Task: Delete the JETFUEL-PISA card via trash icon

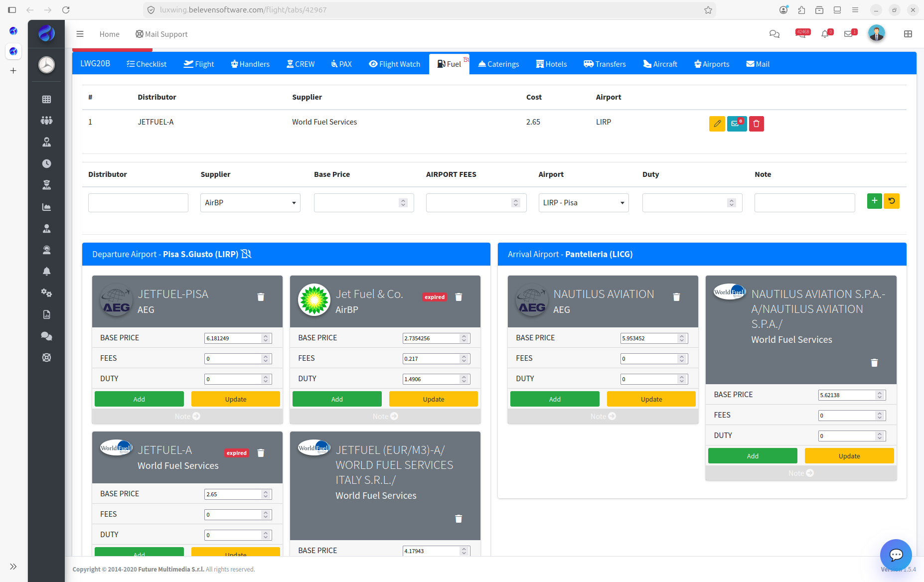Action: click(x=261, y=297)
